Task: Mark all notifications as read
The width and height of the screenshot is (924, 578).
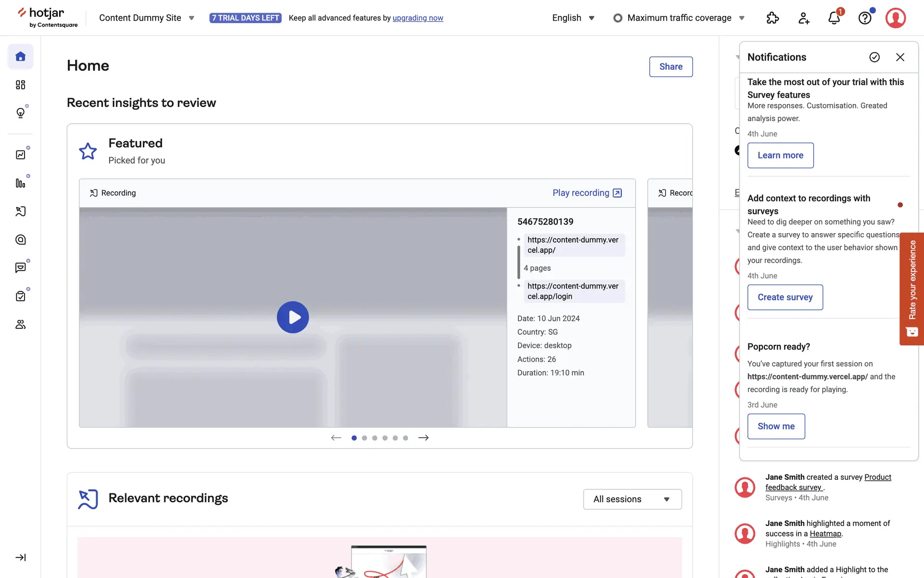Action: coord(874,57)
